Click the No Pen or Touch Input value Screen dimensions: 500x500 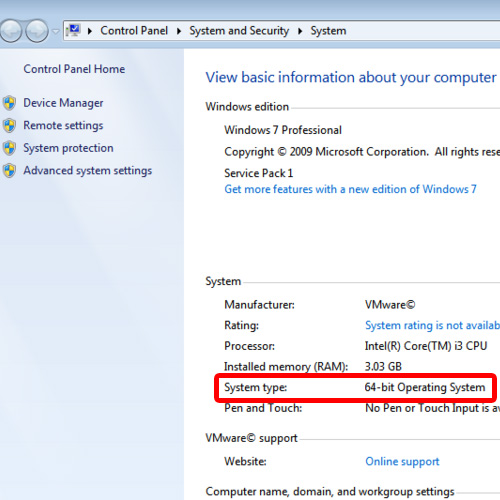pos(432,408)
